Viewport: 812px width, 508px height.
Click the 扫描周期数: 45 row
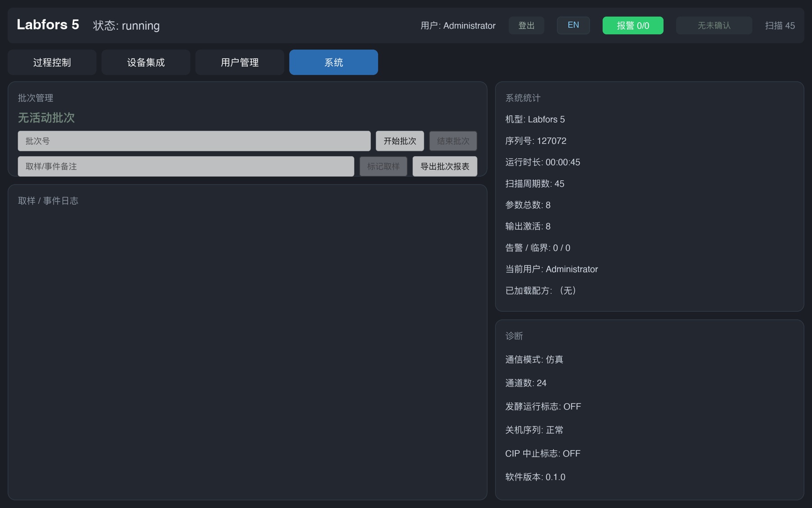[535, 184]
